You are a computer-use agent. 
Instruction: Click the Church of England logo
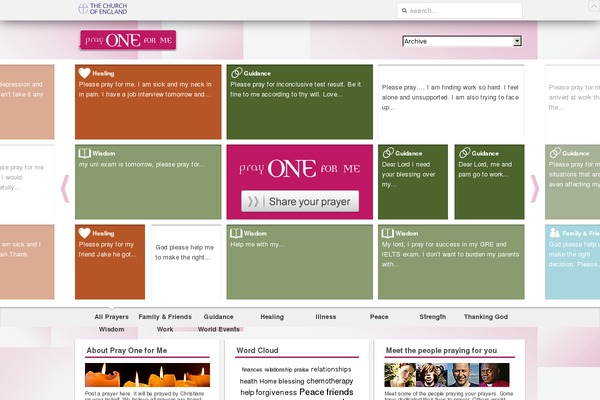pos(103,9)
